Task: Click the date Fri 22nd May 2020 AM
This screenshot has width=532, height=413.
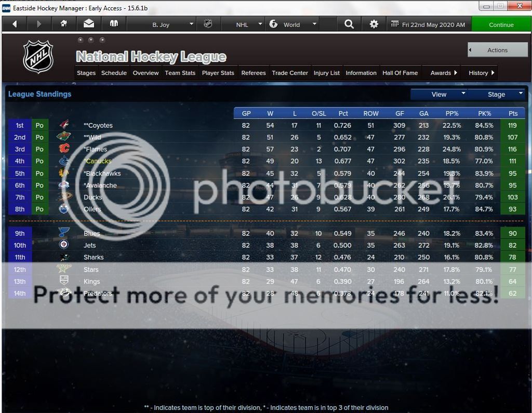Action: pos(433,24)
